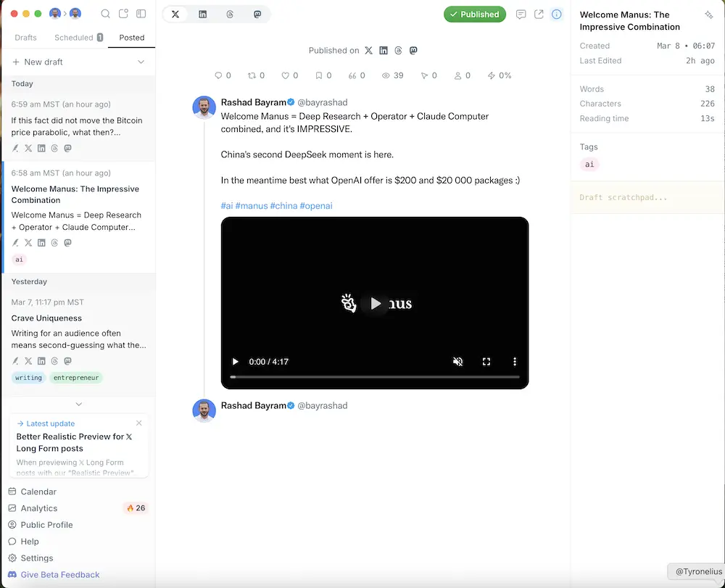Click the reposts count stat icon
This screenshot has width=725, height=588.
pos(252,75)
